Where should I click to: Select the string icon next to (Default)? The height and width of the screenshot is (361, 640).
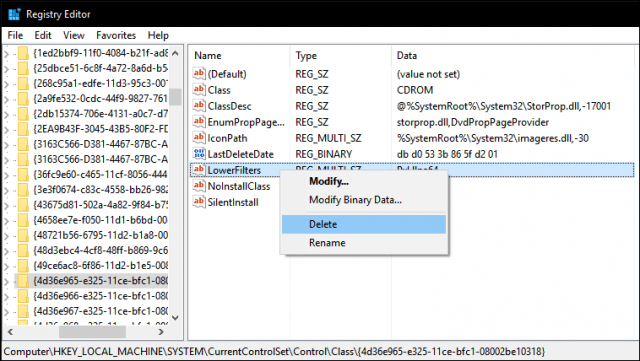point(199,74)
